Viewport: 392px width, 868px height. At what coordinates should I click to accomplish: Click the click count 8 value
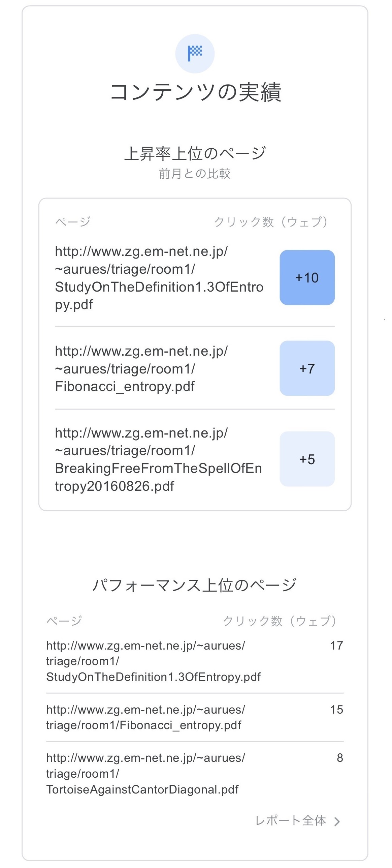tap(340, 758)
